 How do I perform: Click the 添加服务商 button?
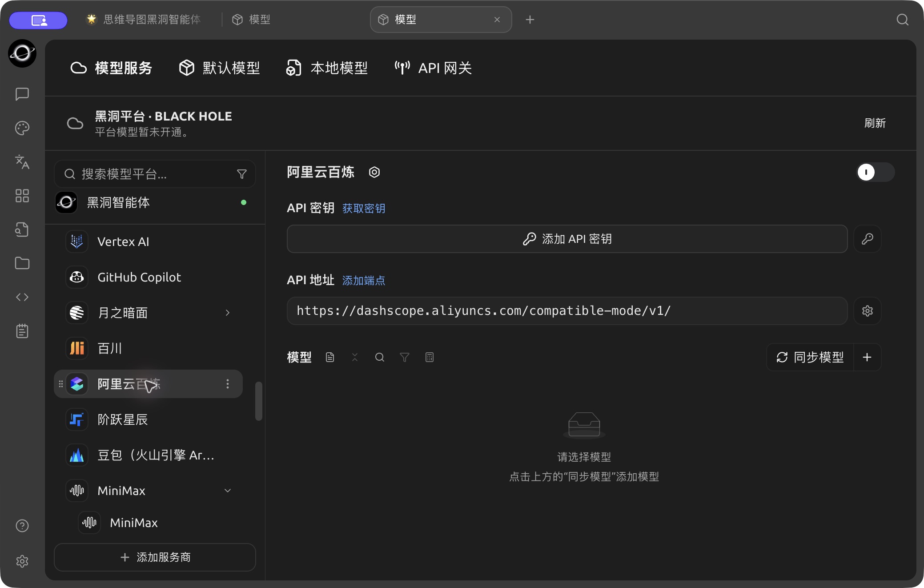[x=155, y=557]
